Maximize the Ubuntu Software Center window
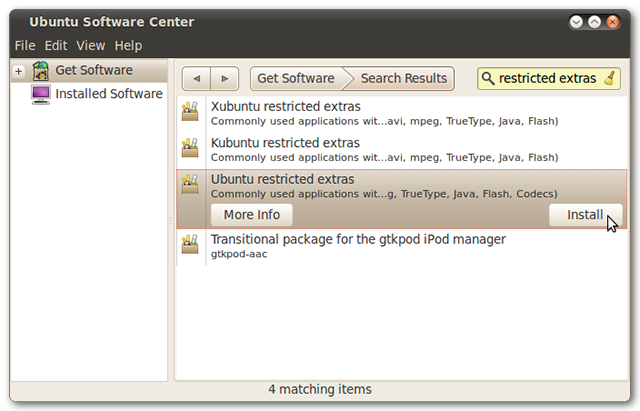This screenshot has width=640, height=411. (594, 22)
